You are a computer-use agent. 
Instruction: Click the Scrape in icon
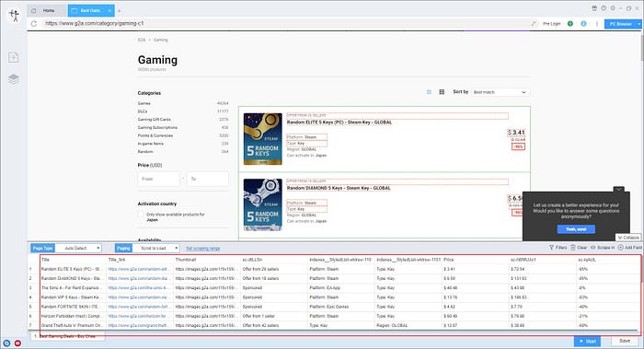593,248
